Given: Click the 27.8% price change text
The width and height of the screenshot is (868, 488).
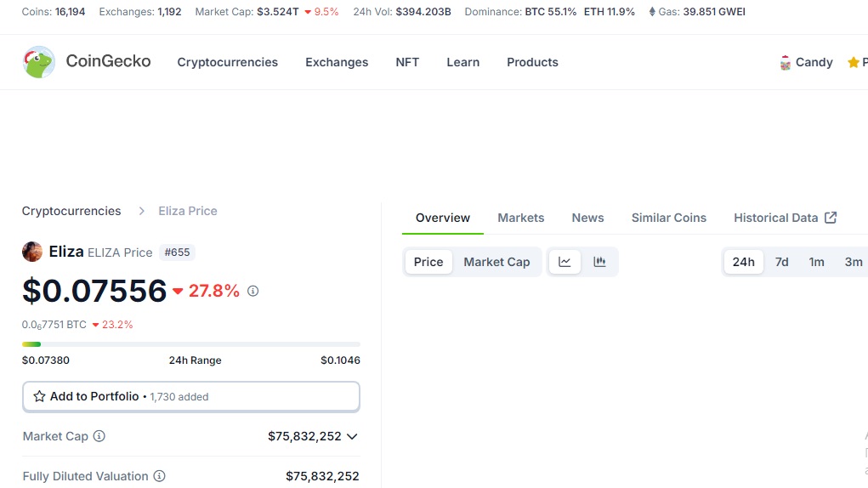Looking at the screenshot, I should click(x=214, y=291).
